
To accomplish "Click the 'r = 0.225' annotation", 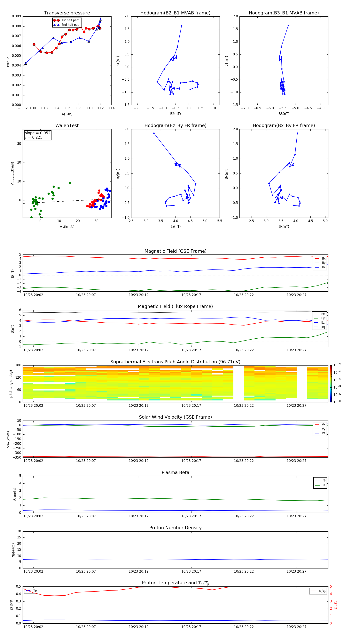I will click(34, 137).
